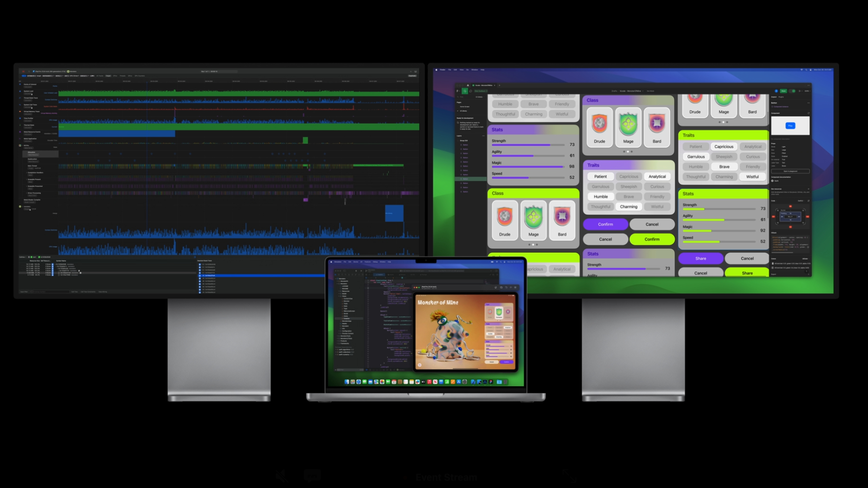Adjust Strength slider in green Stats card
The width and height of the screenshot is (868, 488).
pyautogui.click(x=719, y=209)
